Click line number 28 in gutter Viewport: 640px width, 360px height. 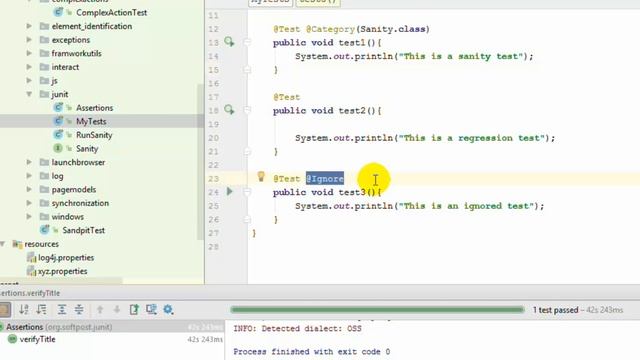pos(213,247)
